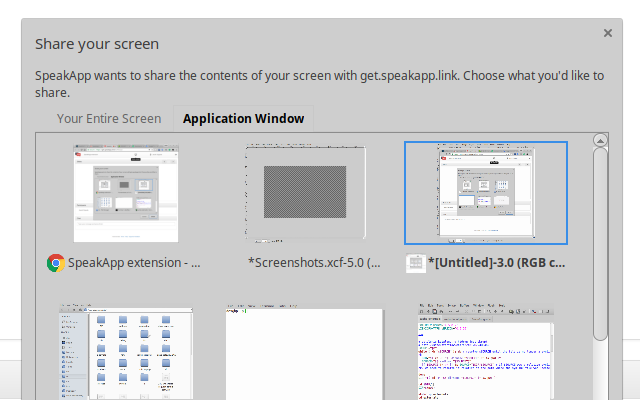
Task: Select the Application Window tab
Action: (243, 118)
